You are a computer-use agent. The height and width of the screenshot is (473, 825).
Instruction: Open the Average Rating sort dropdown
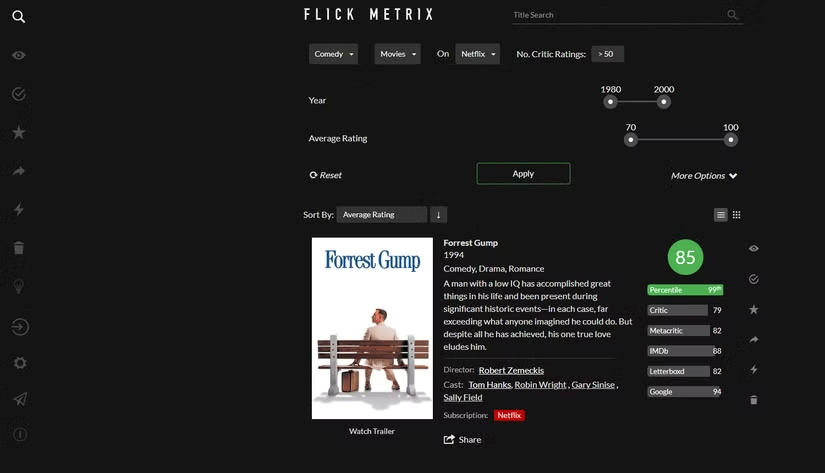click(x=382, y=215)
